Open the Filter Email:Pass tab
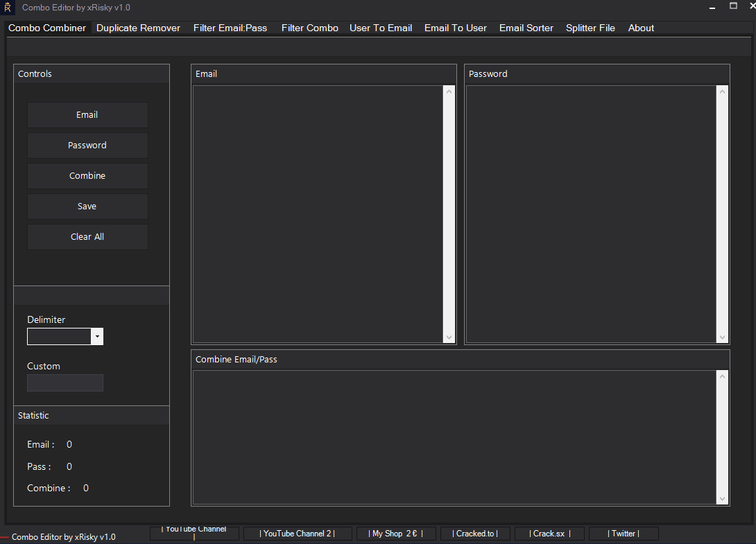Viewport: 756px width, 544px height. coord(230,28)
